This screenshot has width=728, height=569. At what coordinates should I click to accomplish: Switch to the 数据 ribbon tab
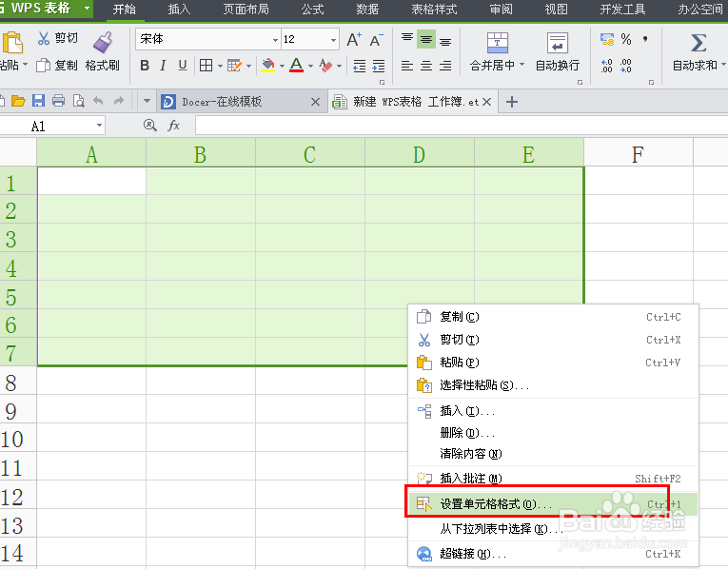(x=367, y=10)
